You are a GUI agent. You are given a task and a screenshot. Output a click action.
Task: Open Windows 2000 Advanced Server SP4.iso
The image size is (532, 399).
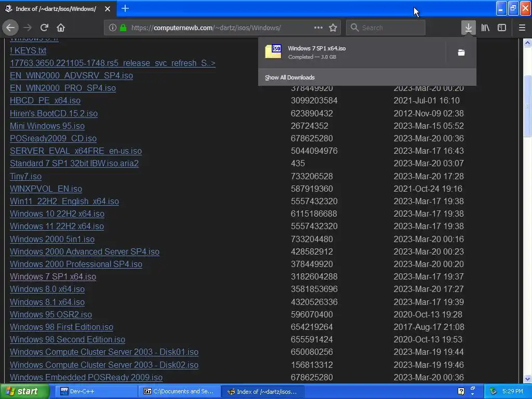pos(85,252)
